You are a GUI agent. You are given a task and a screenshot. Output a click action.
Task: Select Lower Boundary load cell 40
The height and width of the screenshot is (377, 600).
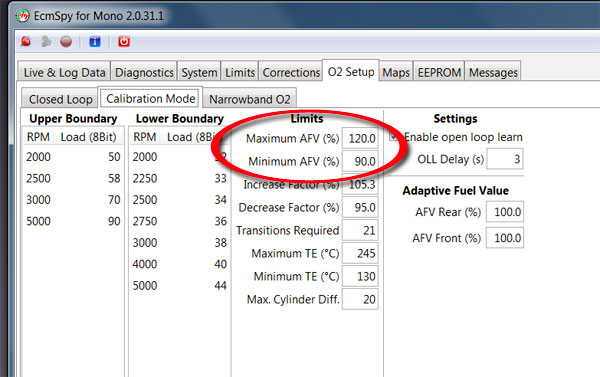220,264
